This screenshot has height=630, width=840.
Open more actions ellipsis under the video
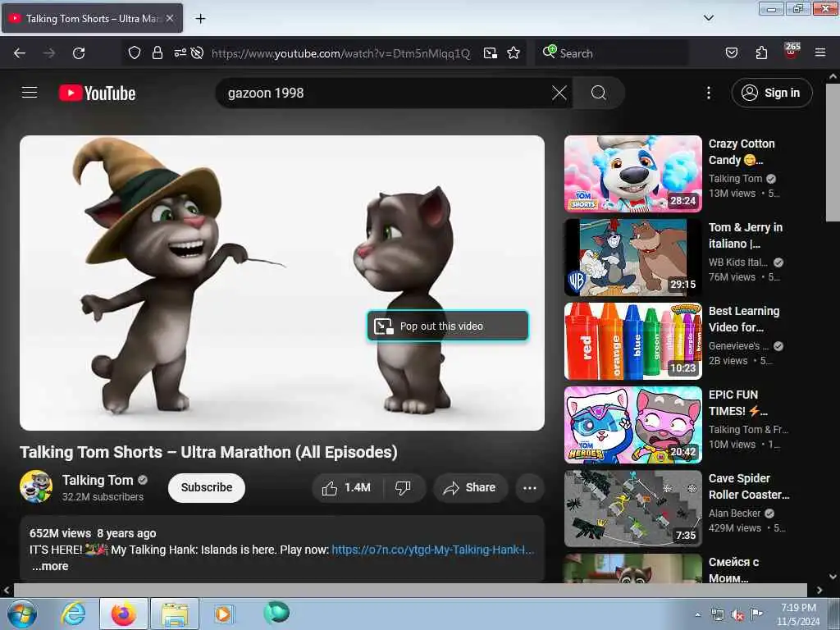(530, 487)
